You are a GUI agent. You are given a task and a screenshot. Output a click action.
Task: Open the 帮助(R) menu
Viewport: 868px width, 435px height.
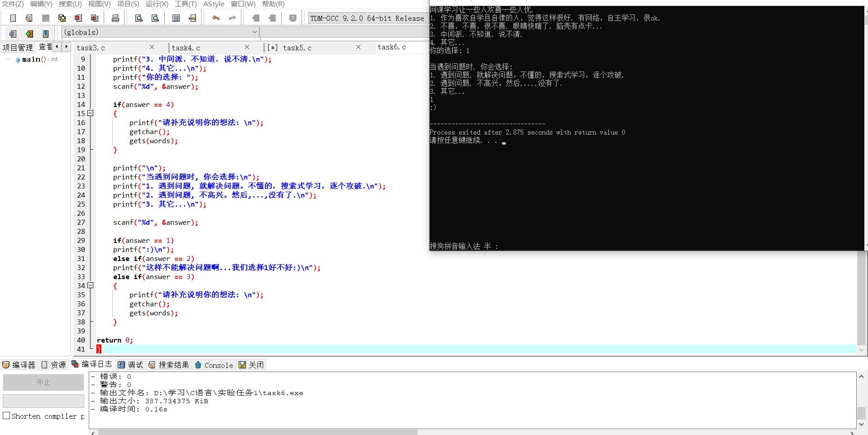tap(273, 4)
